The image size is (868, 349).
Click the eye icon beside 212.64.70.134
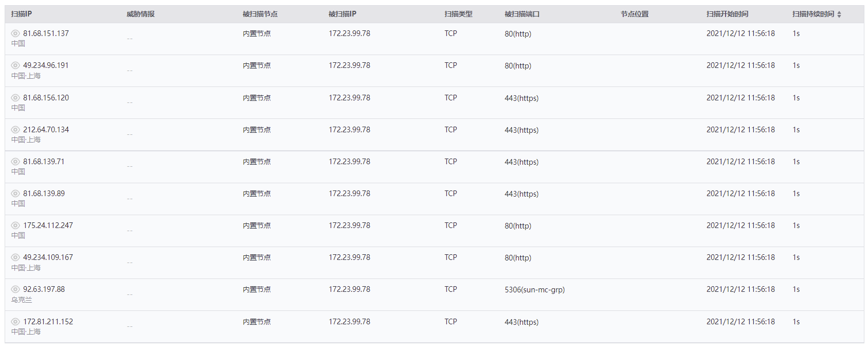[x=15, y=130]
